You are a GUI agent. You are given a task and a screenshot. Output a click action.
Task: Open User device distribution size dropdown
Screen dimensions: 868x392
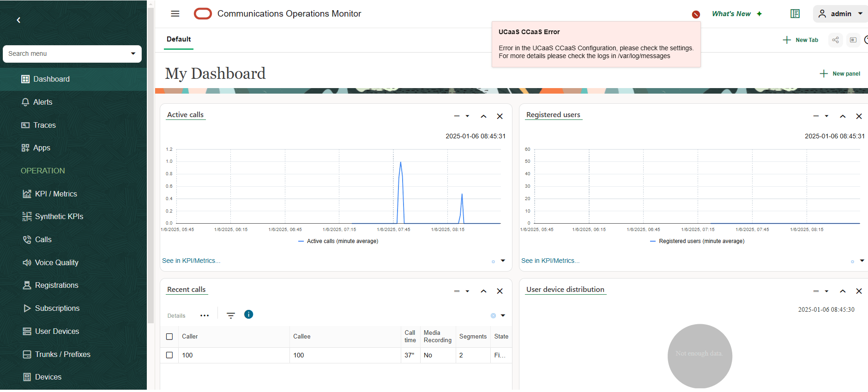pos(821,291)
